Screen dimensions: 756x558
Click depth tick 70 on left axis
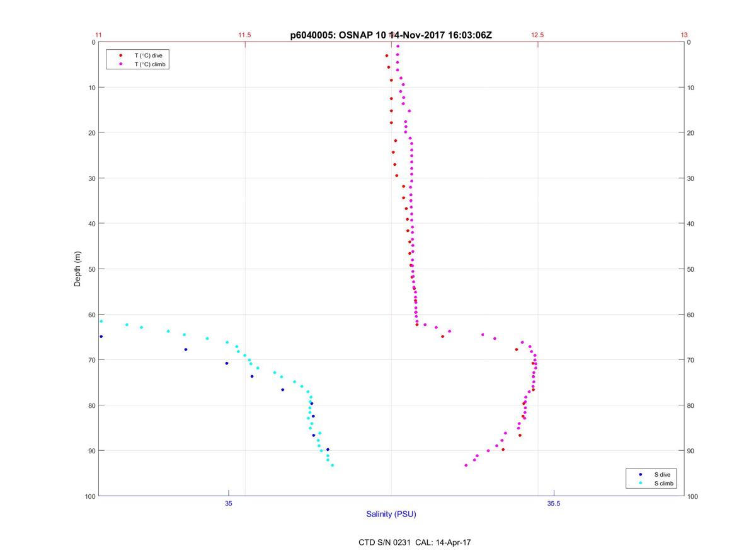91,360
